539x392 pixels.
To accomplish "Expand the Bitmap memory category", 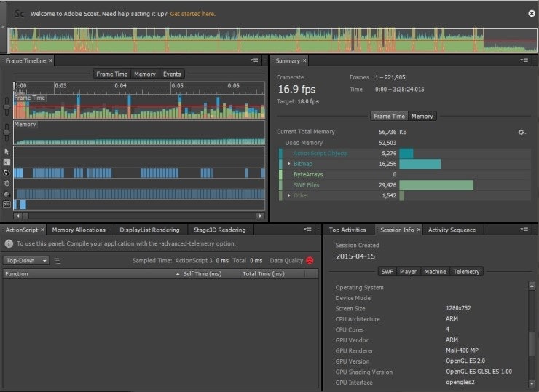I will pos(289,164).
